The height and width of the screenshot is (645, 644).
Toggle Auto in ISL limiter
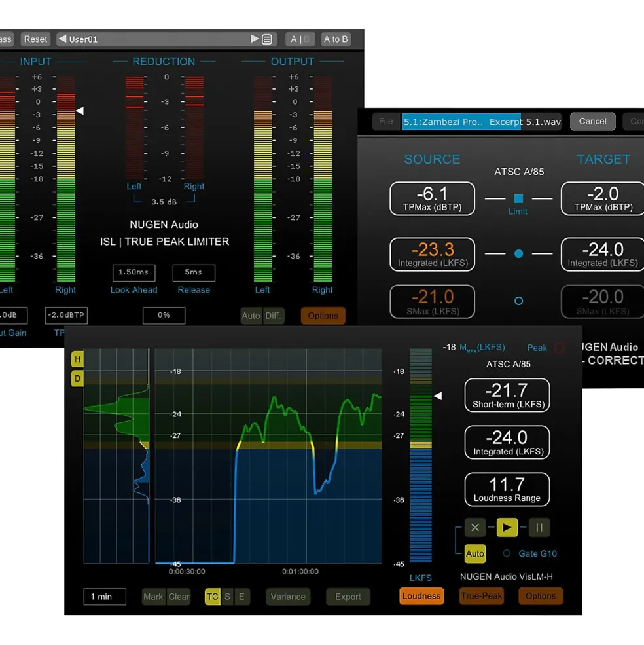[x=251, y=316]
